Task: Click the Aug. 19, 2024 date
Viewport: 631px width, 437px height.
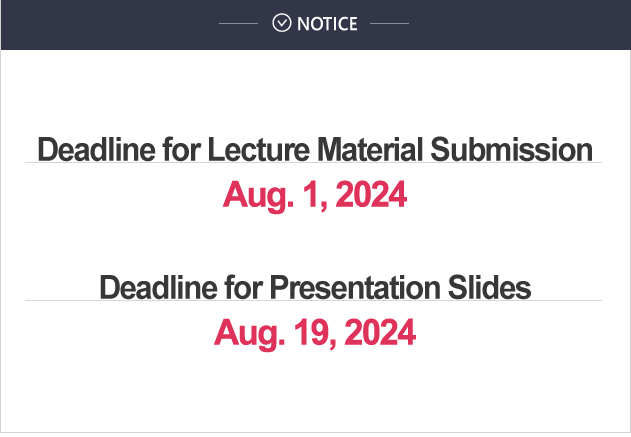Action: pos(315,332)
